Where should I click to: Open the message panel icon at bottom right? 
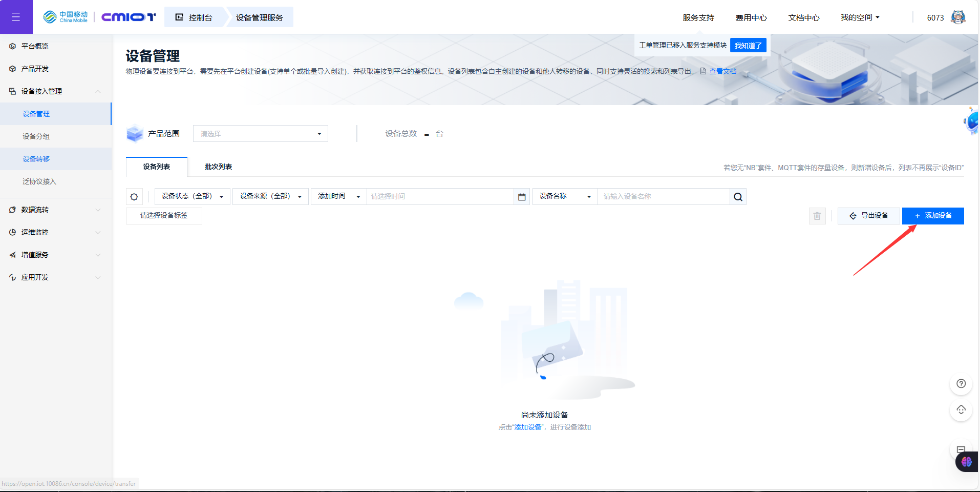point(961,449)
